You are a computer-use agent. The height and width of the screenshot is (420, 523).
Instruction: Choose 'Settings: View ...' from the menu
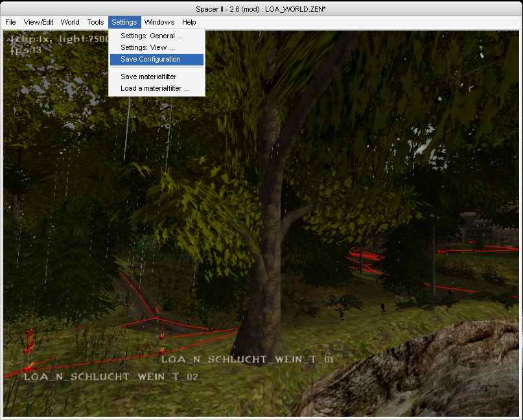(x=148, y=47)
